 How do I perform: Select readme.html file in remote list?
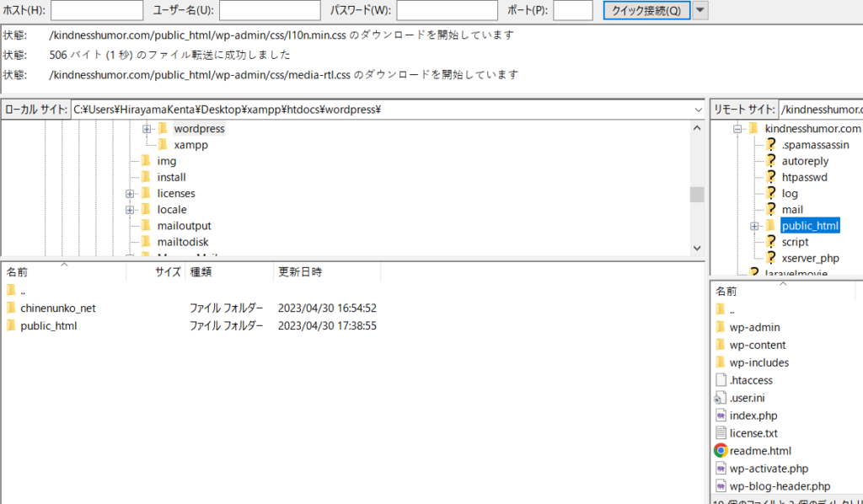[x=760, y=451]
